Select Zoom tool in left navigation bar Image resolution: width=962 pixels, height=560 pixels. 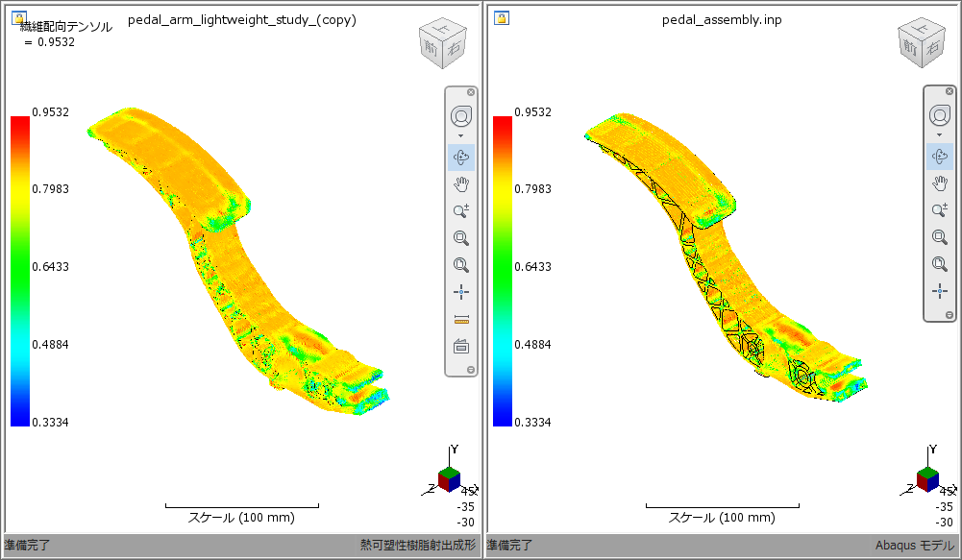(461, 211)
